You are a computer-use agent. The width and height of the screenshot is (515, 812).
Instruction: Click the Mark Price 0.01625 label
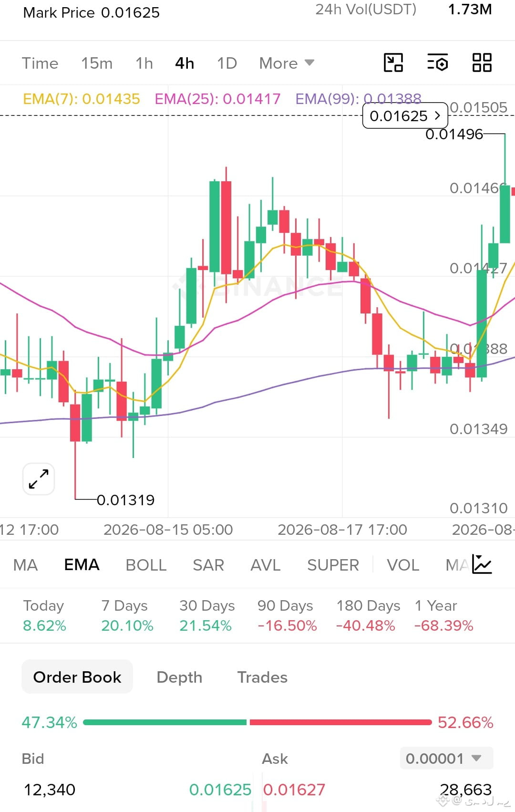91,12
